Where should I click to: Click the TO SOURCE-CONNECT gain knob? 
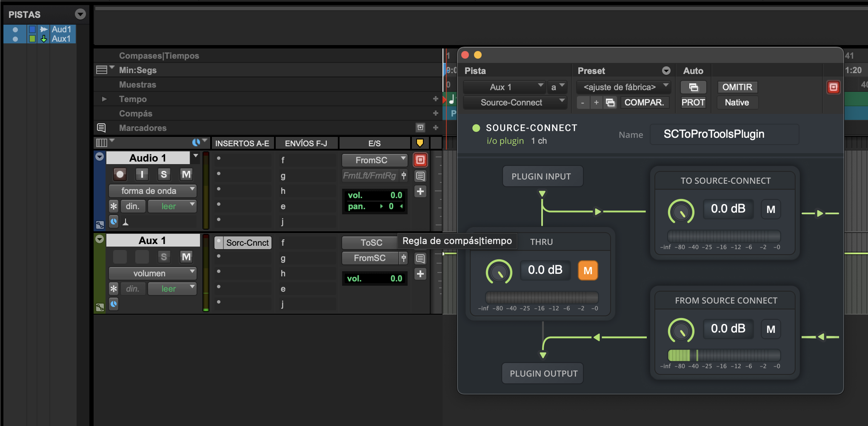point(681,211)
